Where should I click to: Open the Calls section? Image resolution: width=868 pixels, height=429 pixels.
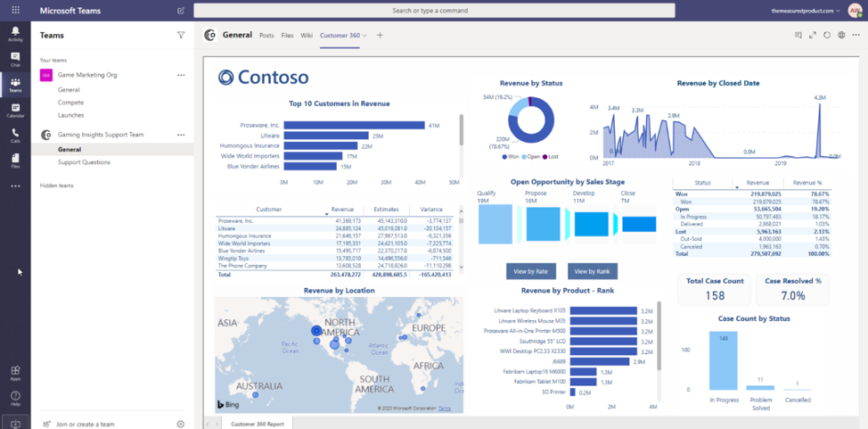pyautogui.click(x=15, y=136)
